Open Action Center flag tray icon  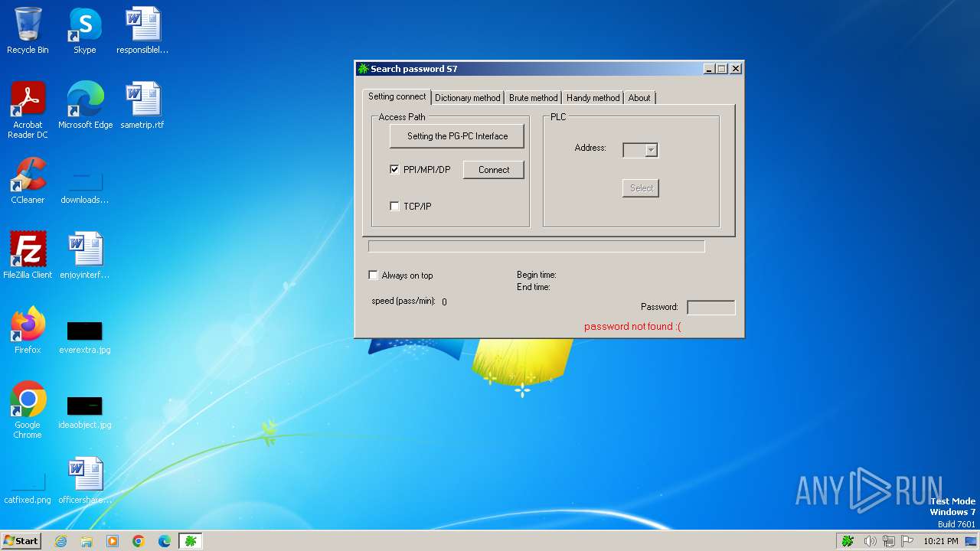(907, 541)
